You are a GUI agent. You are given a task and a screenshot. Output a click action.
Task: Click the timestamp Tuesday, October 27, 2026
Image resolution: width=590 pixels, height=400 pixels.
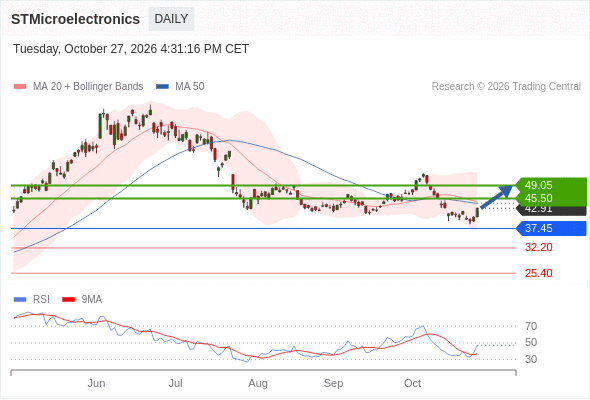[x=131, y=49]
